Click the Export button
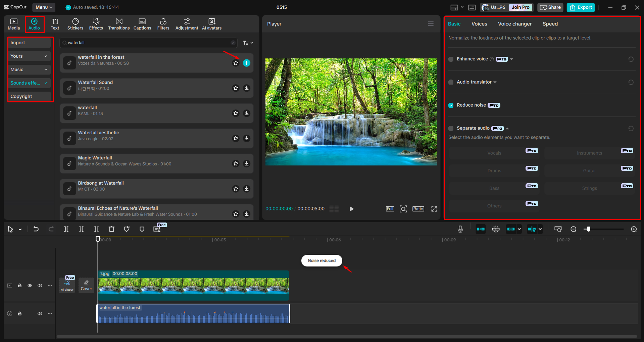Viewport: 644px width, 342px height. click(580, 7)
